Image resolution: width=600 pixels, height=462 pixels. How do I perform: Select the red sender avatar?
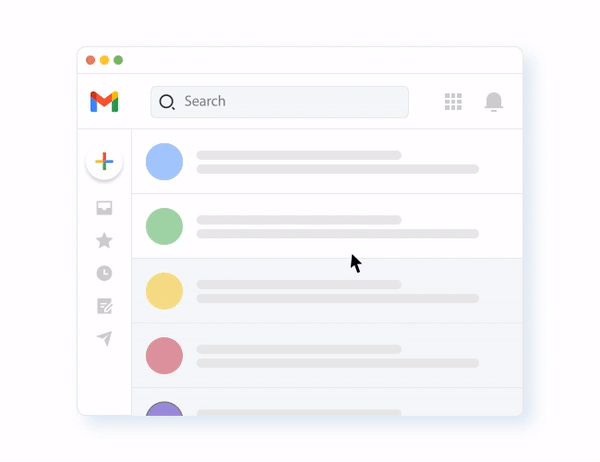click(164, 356)
